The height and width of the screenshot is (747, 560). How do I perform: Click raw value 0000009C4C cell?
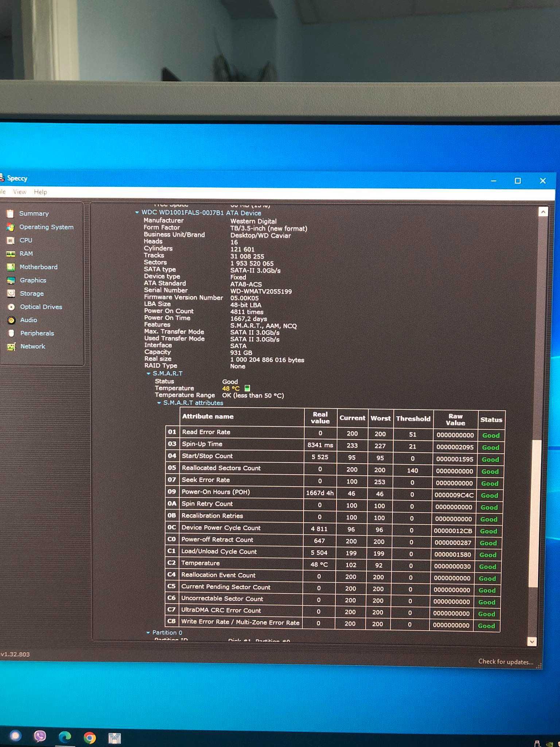tap(454, 495)
